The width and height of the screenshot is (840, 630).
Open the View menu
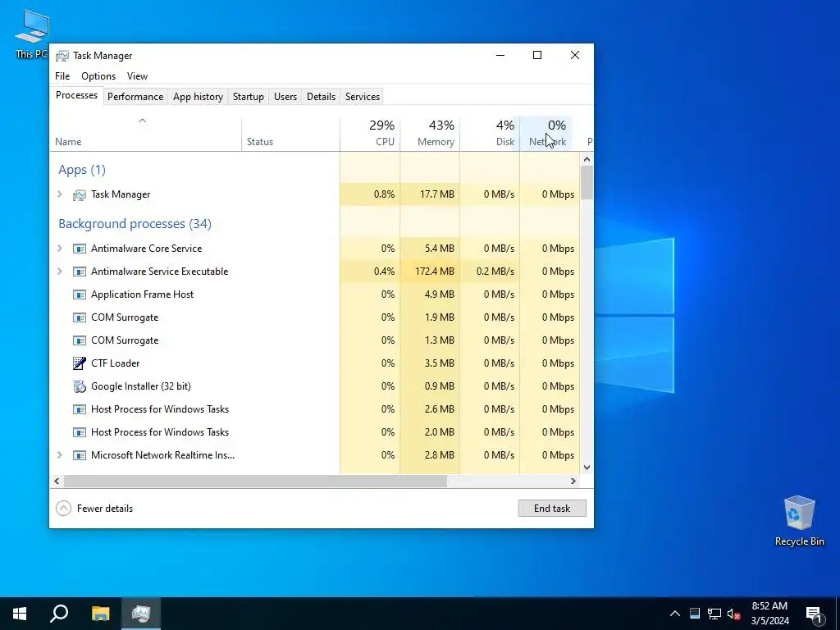(137, 76)
